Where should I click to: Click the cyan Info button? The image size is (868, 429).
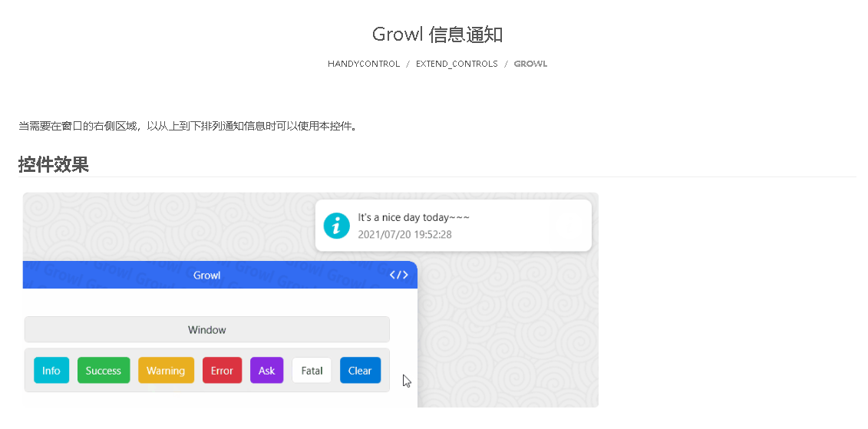pos(51,371)
